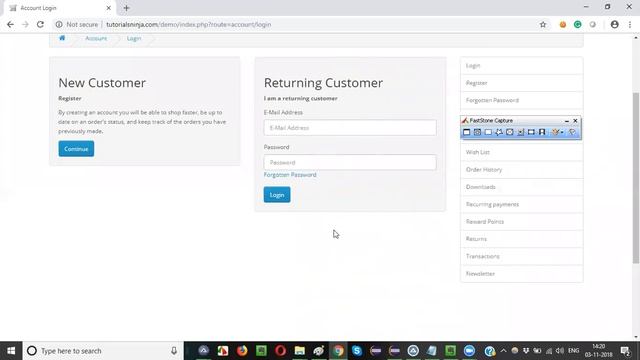Open Firefox from the taskbar
Screen dimensions: 640x360
(x=242, y=351)
